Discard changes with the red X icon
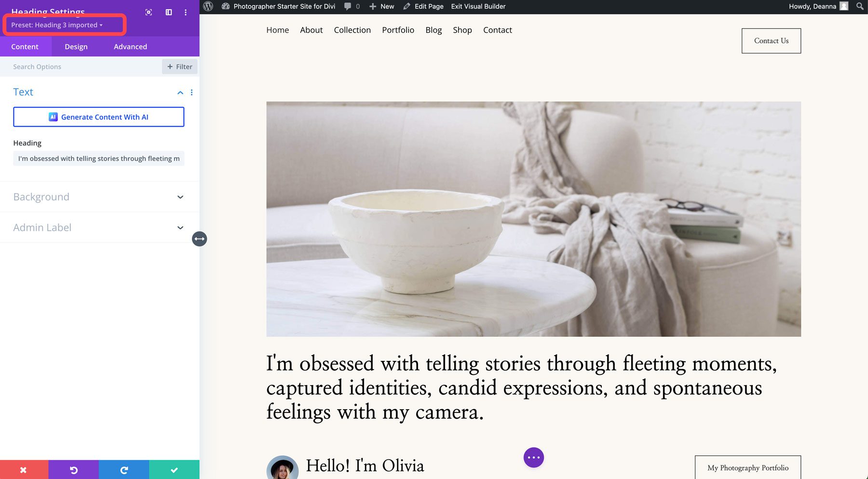 coord(23,469)
